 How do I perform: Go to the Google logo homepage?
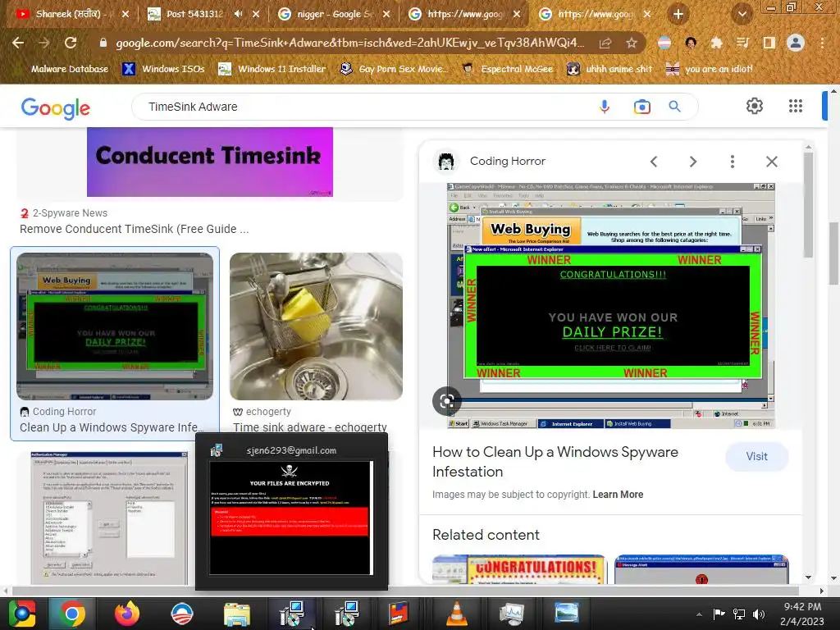point(55,107)
